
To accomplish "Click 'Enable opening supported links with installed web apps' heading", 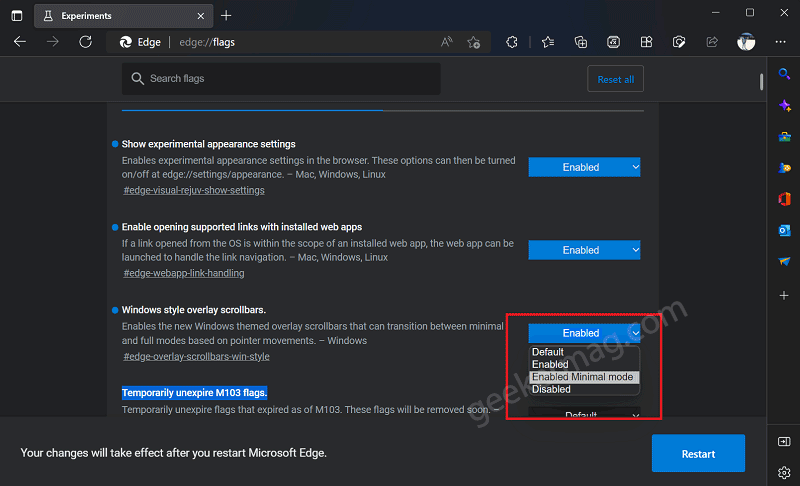I will [x=242, y=227].
